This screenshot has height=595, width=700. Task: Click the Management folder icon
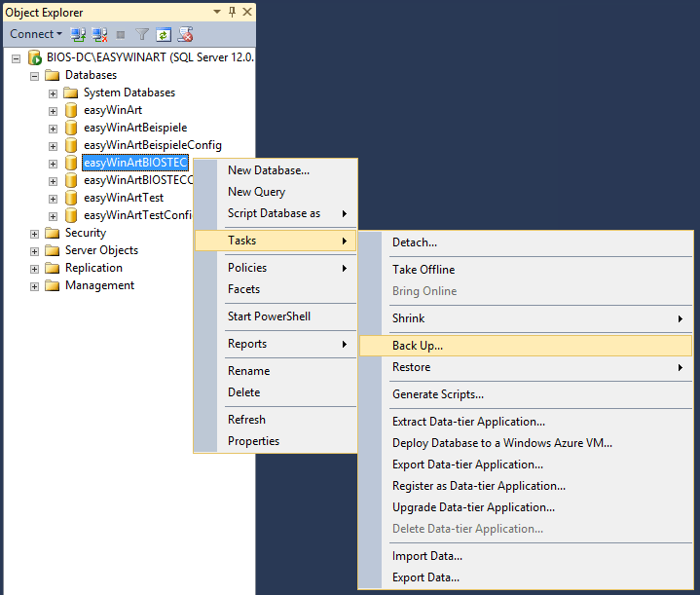[x=53, y=285]
